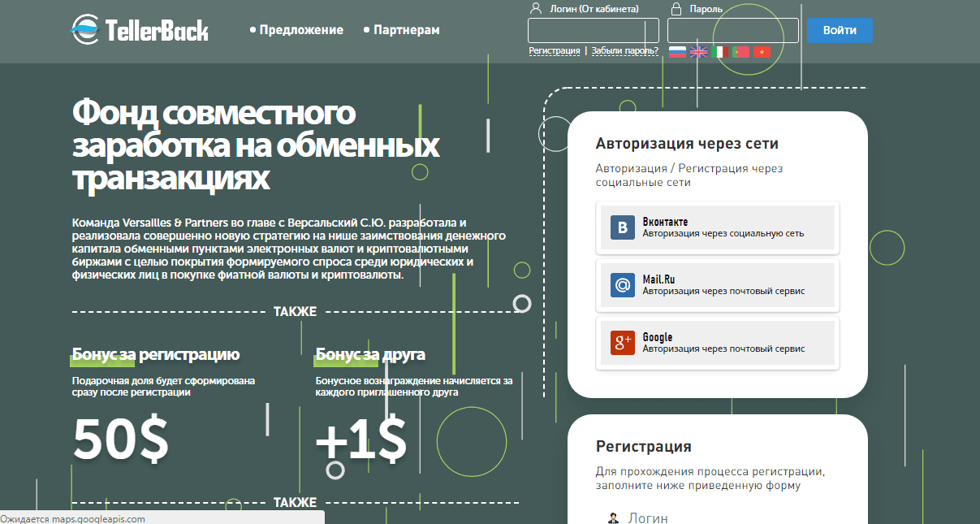
Task: Click the TellerBack logo
Action: (140, 30)
